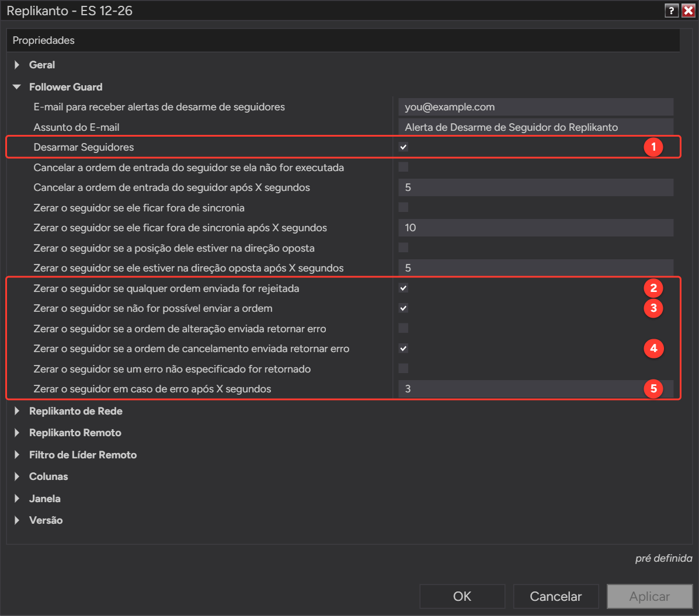The width and height of the screenshot is (699, 616).
Task: Edit direção oposta após X segundos value
Action: point(535,268)
